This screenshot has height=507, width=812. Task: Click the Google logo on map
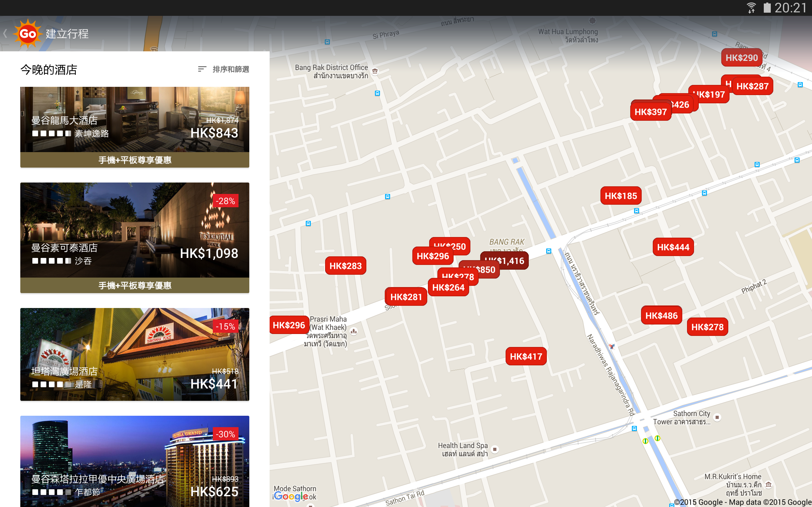(291, 496)
